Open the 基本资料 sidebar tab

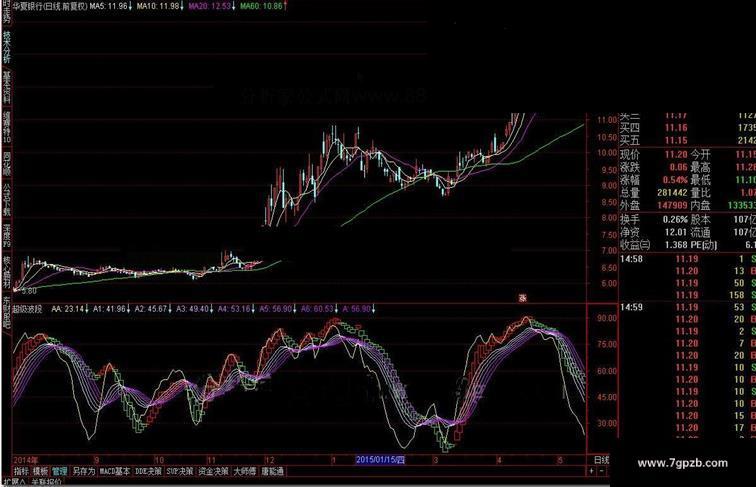click(x=6, y=88)
